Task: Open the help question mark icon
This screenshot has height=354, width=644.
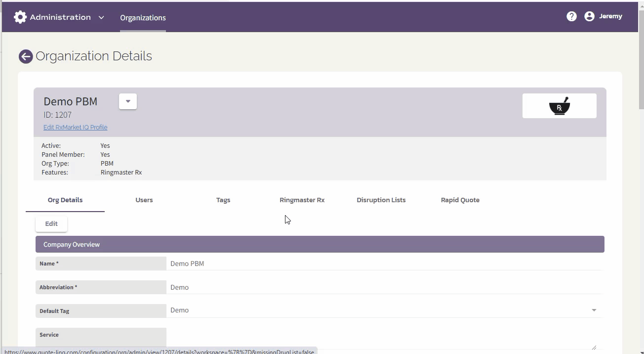Action: pos(571,16)
